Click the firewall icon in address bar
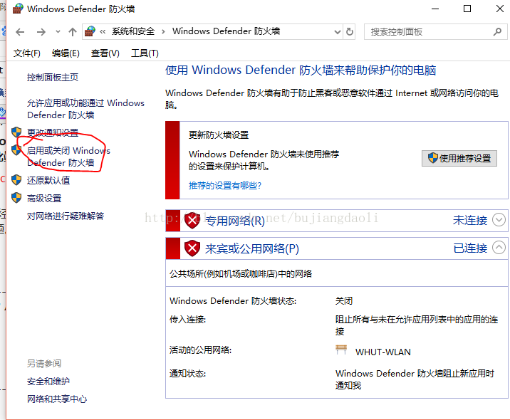This screenshot has width=510, height=420. 90,31
